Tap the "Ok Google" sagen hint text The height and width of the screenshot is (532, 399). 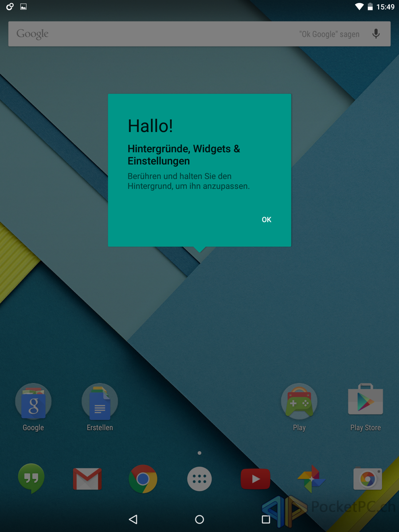pos(329,34)
